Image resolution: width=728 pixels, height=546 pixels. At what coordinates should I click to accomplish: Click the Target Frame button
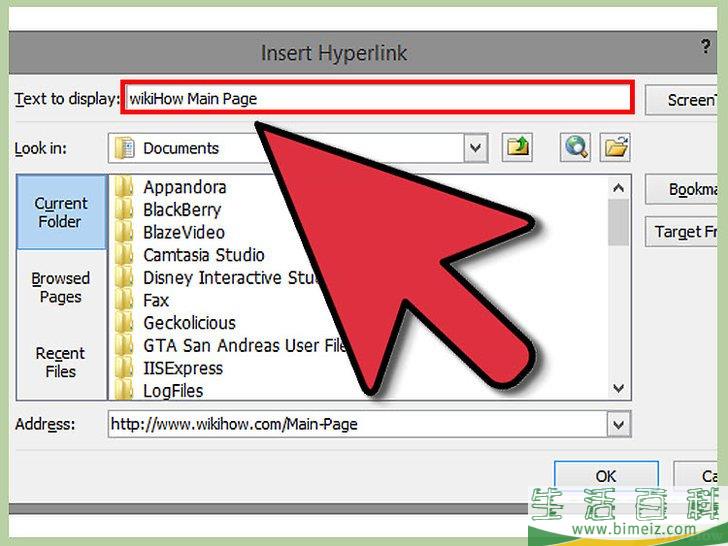pyautogui.click(x=681, y=232)
